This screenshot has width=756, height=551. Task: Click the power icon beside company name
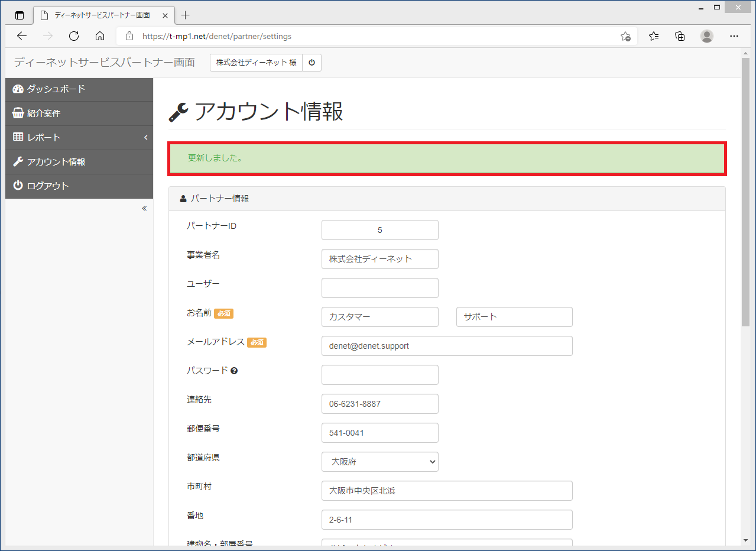click(x=312, y=62)
